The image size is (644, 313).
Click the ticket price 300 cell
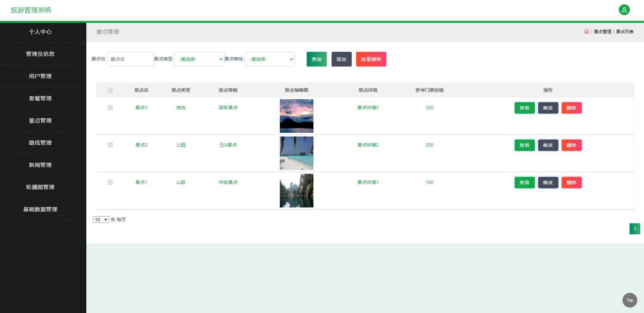429,108
